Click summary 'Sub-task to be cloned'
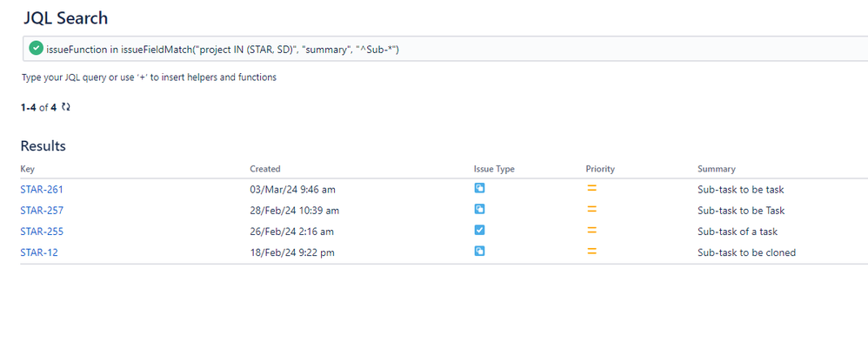This screenshot has width=868, height=343. (x=747, y=252)
